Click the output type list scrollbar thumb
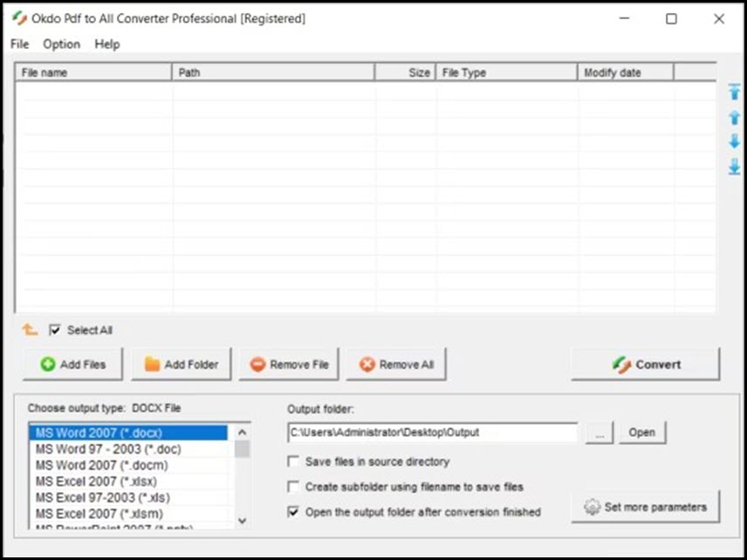Viewport: 747px width, 560px height. pyautogui.click(x=242, y=448)
